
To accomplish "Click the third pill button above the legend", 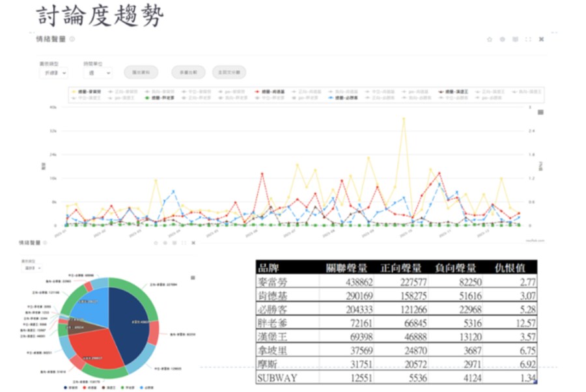I will (229, 72).
